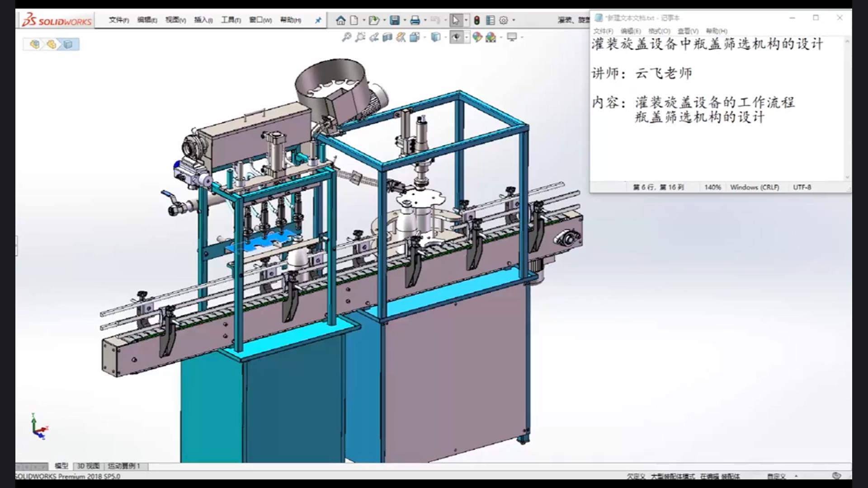Viewport: 868px width, 488px height.
Task: Open an existing file
Action: (373, 20)
